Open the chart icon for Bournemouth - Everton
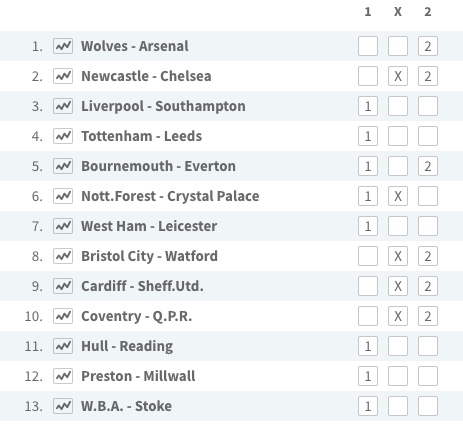 click(x=63, y=166)
